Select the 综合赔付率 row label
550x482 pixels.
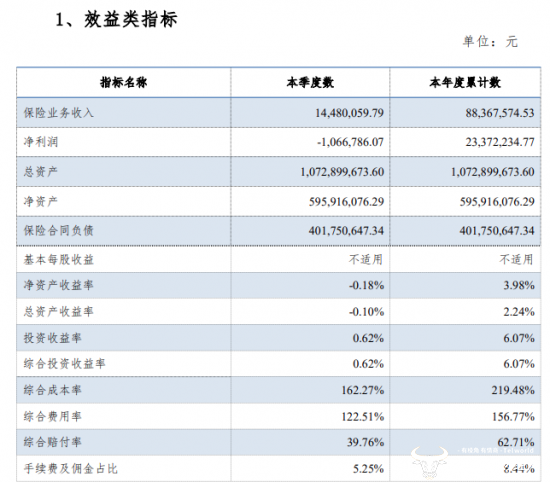coord(53,442)
